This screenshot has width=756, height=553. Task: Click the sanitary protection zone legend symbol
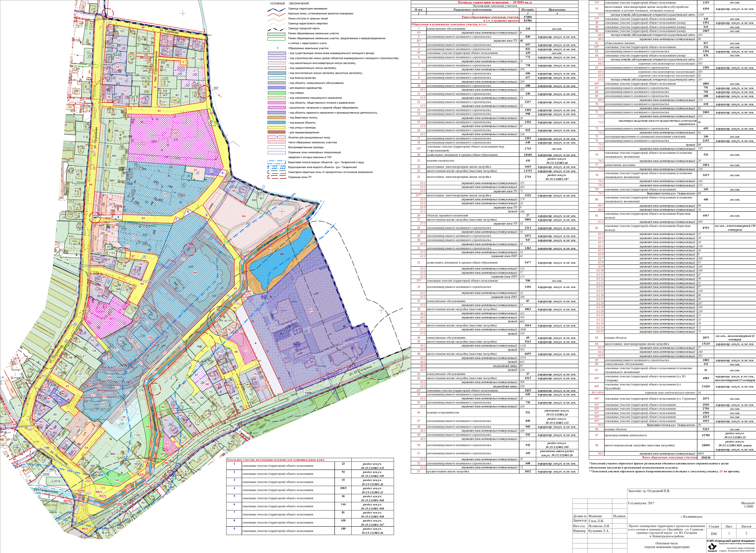point(277,172)
